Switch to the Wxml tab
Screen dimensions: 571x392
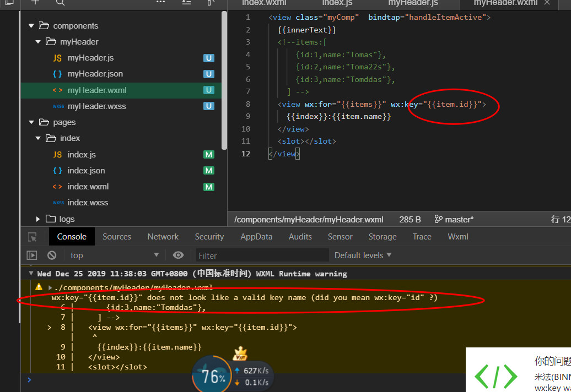(458, 237)
